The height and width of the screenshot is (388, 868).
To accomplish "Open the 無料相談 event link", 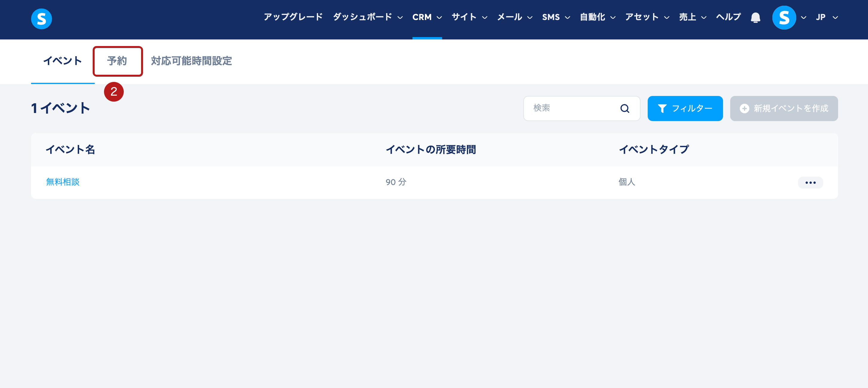I will click(63, 182).
